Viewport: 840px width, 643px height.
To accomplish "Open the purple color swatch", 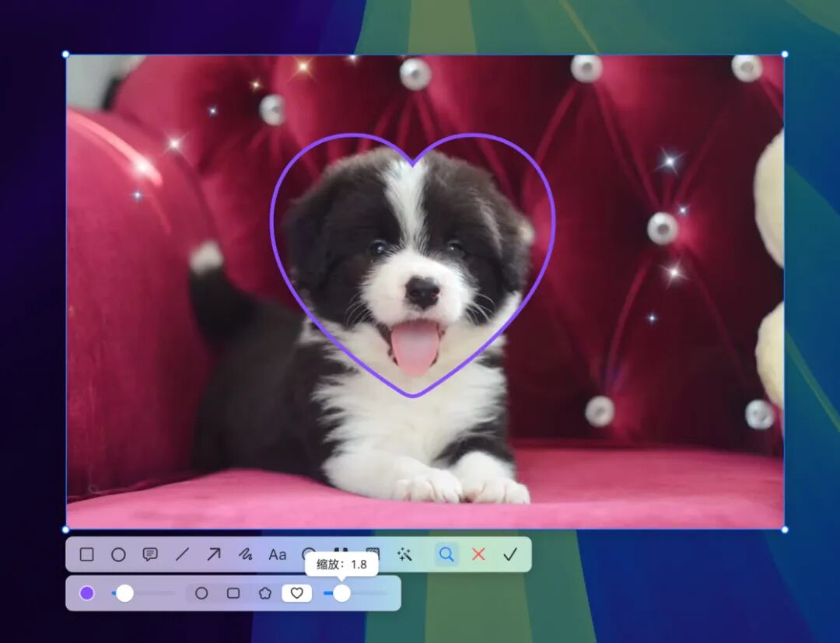I will [87, 593].
